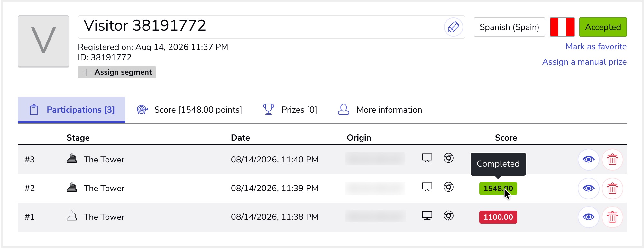The image size is (644, 249).
Task: Switch to the Score [1548.00 points] tab
Action: pyautogui.click(x=189, y=110)
